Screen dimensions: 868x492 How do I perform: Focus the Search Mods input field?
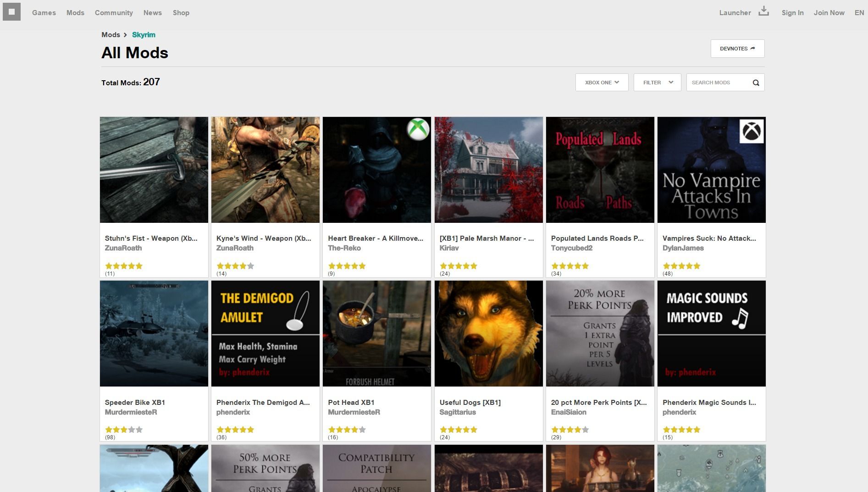tap(718, 83)
